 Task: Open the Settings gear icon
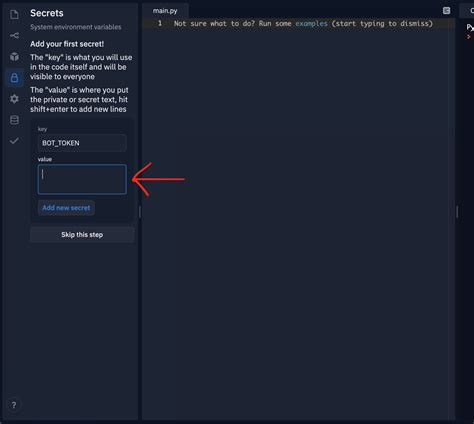click(14, 99)
